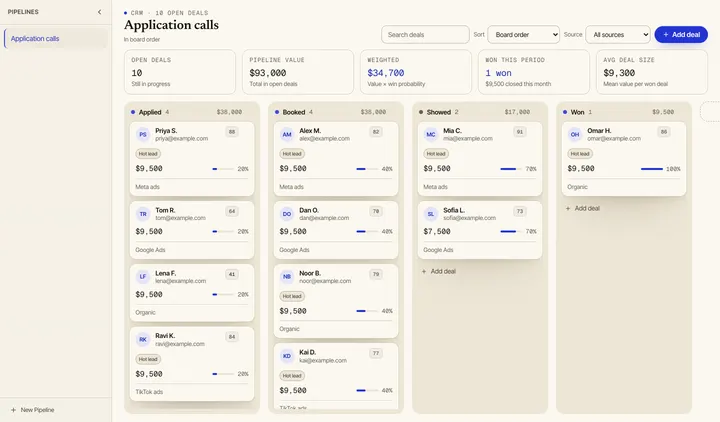Viewport: 720px width, 422px height.
Task: Click Hot lead tag on Alex M. card
Action: (x=292, y=154)
